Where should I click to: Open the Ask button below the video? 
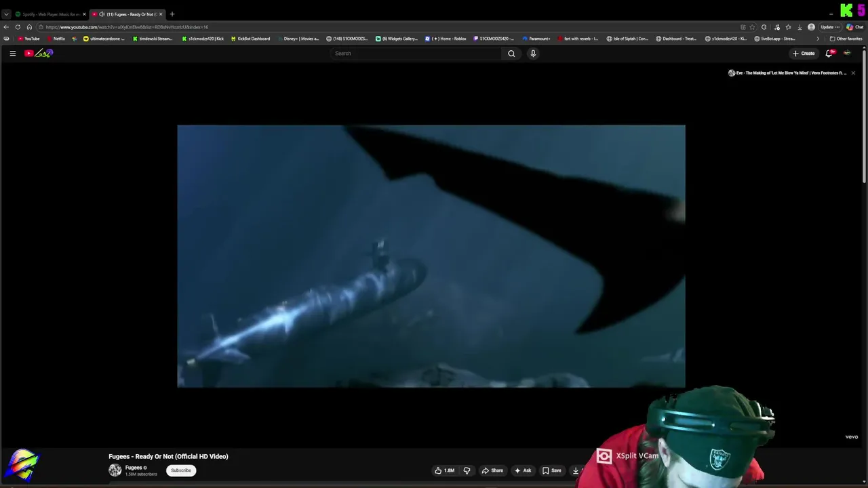(522, 470)
